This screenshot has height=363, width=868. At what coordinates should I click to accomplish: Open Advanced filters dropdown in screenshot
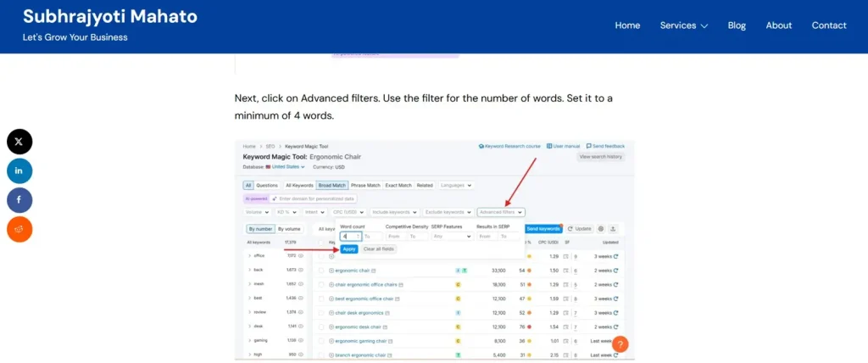point(501,212)
